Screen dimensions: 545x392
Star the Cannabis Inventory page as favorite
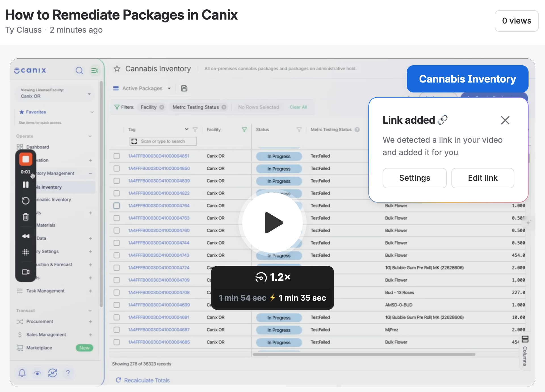click(x=117, y=69)
